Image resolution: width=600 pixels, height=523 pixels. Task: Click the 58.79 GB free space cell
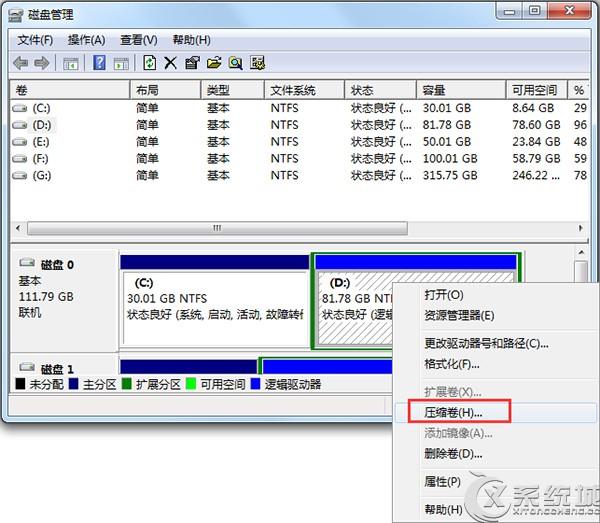point(536,159)
